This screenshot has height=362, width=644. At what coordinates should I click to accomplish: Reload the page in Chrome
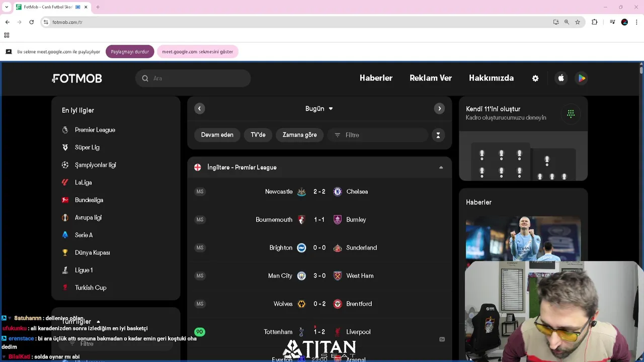[x=31, y=22]
